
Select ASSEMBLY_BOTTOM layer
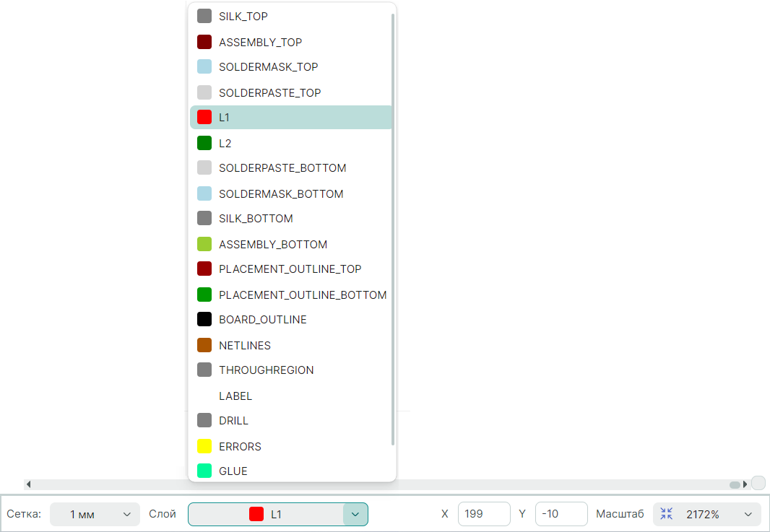click(x=290, y=245)
